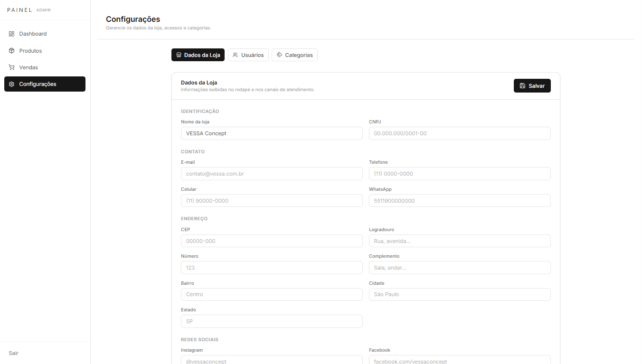Switch to the Usuários tab
This screenshot has width=642, height=364.
[248, 55]
